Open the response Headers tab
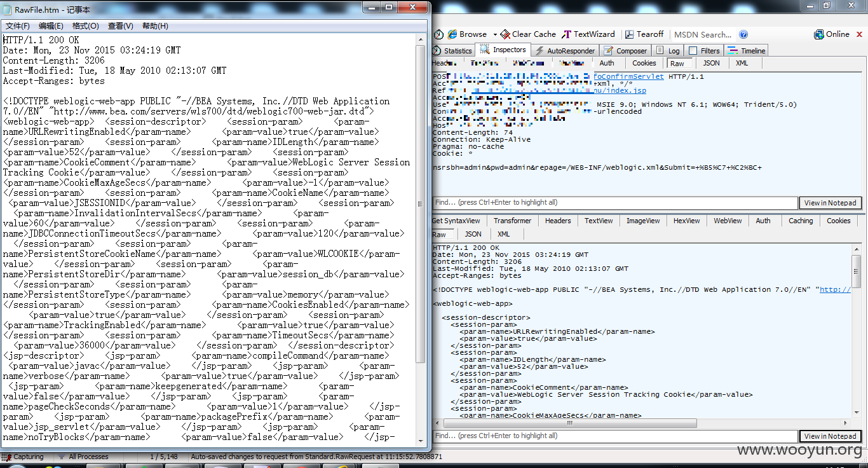 point(558,221)
